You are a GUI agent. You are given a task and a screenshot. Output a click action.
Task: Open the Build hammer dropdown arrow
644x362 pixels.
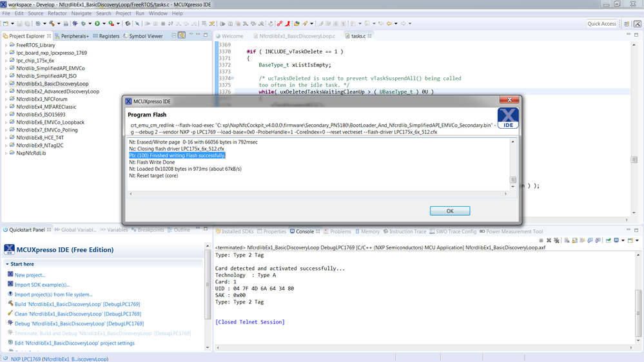pyautogui.click(x=59, y=24)
